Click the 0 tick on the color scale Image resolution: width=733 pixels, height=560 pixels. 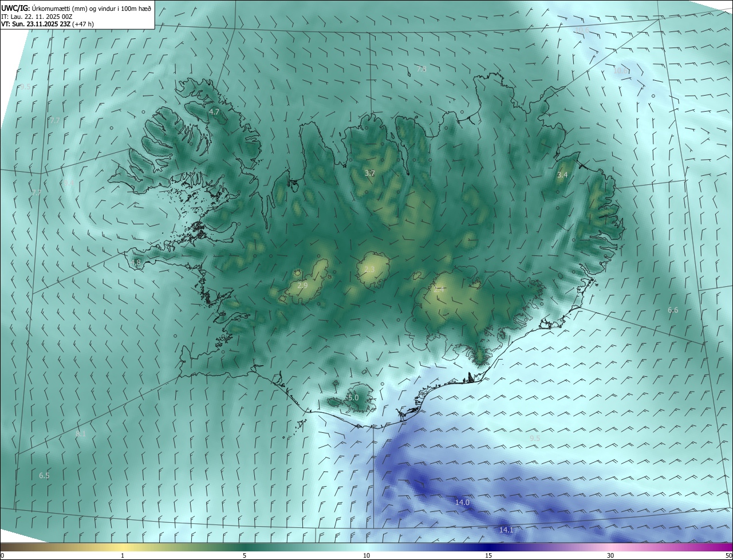pyautogui.click(x=2, y=555)
